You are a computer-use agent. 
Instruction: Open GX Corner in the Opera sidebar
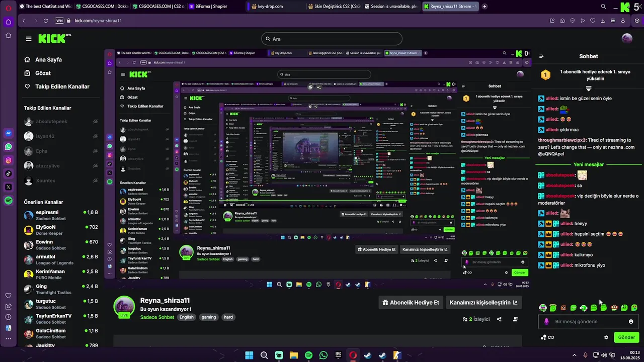tap(8, 22)
